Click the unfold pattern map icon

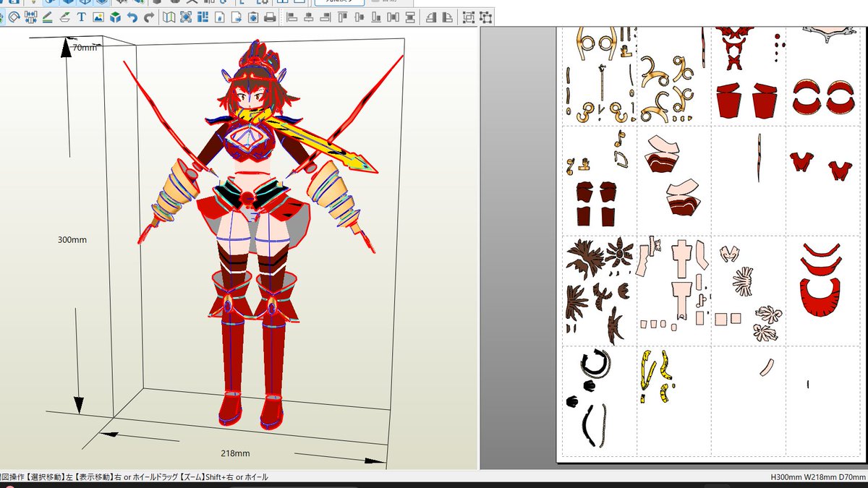click(169, 17)
